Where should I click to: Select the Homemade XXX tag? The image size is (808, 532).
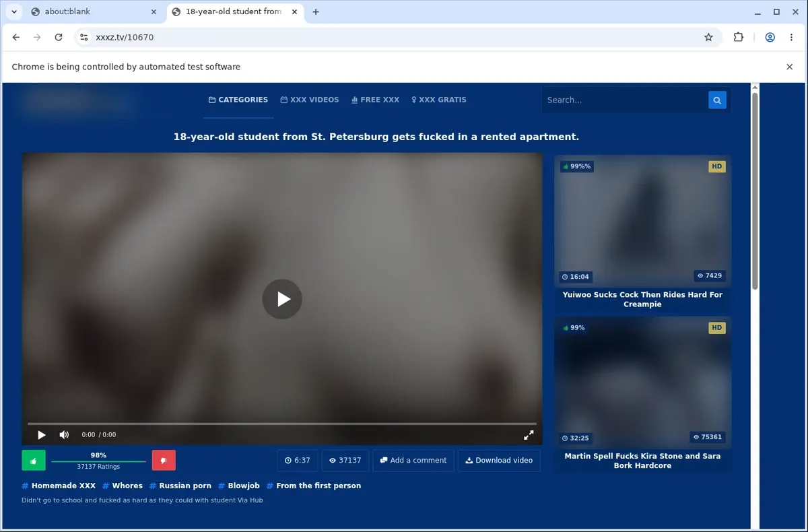click(59, 486)
